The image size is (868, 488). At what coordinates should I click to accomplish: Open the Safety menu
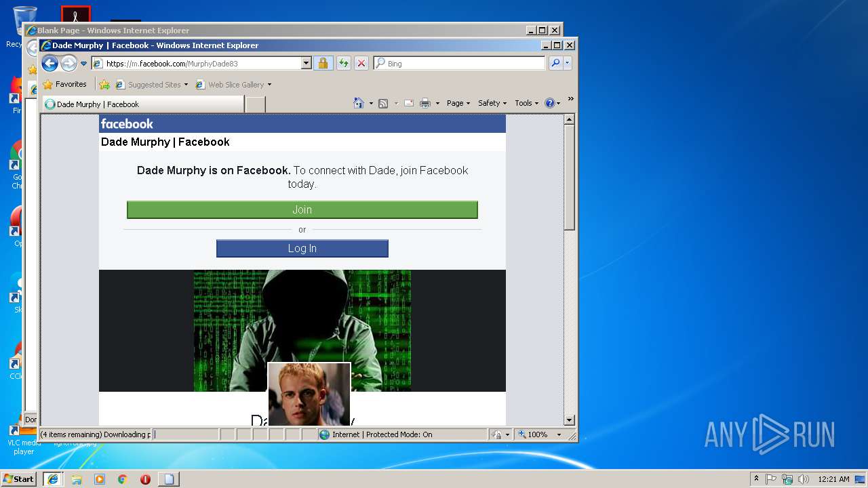[x=492, y=103]
